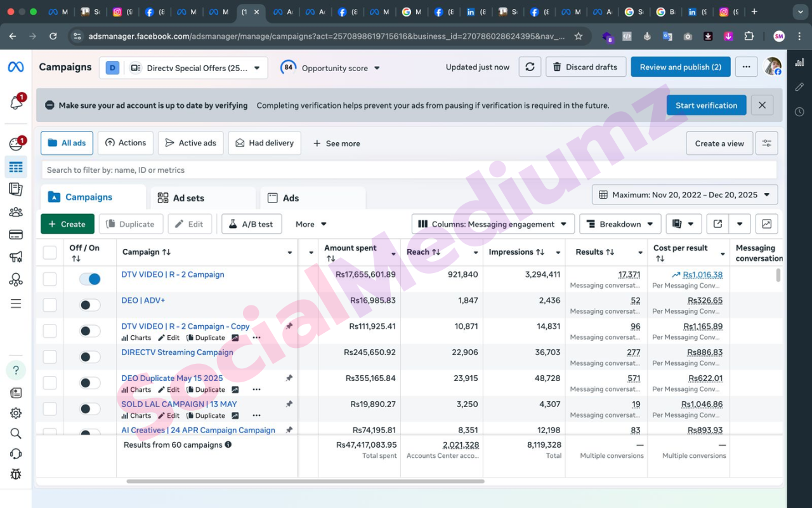The width and height of the screenshot is (812, 508).
Task: Toggle off DTV VIDEO R-2 Campaign
Action: coord(90,279)
